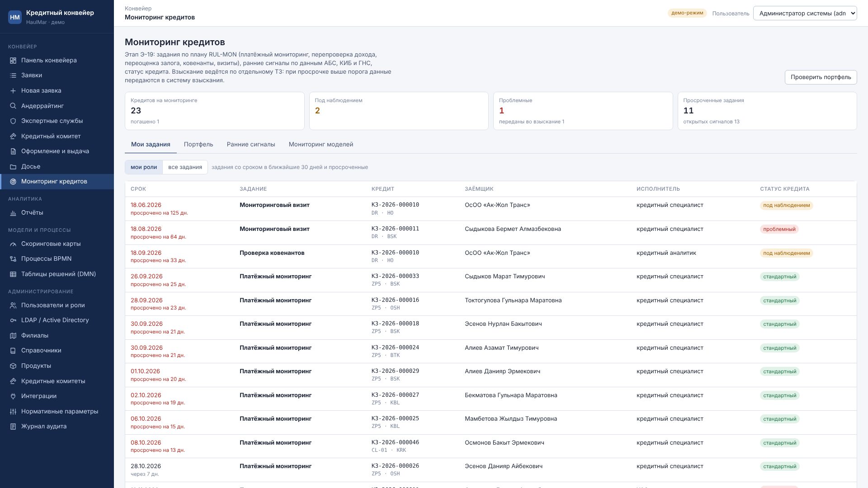Open the Ранние сигналы tab
This screenshot has height=488, width=868.
pyautogui.click(x=251, y=145)
